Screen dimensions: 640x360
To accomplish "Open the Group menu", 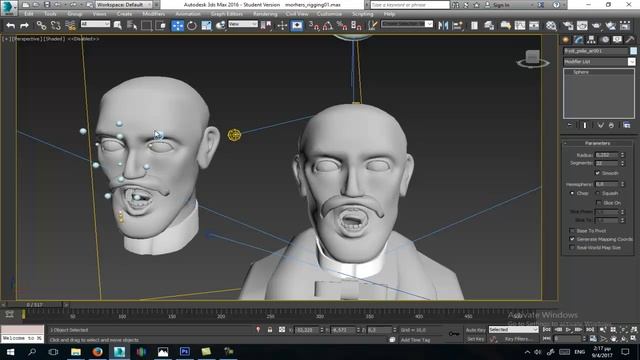I will [75, 14].
